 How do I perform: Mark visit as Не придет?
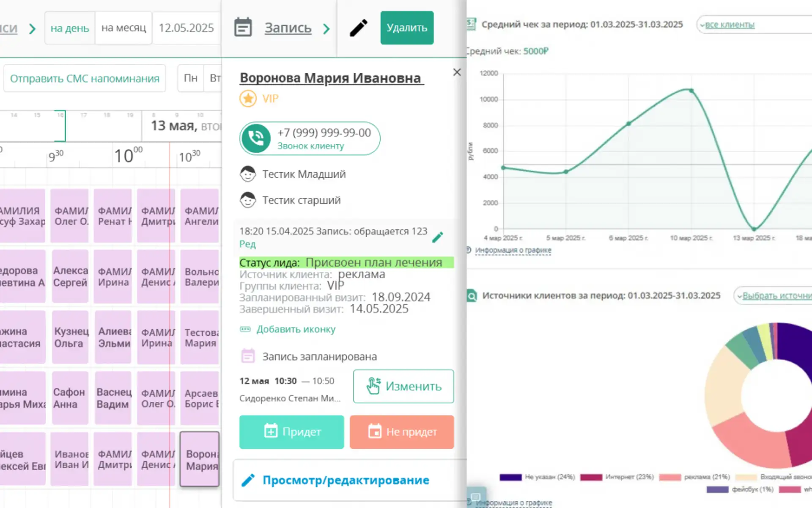402,432
